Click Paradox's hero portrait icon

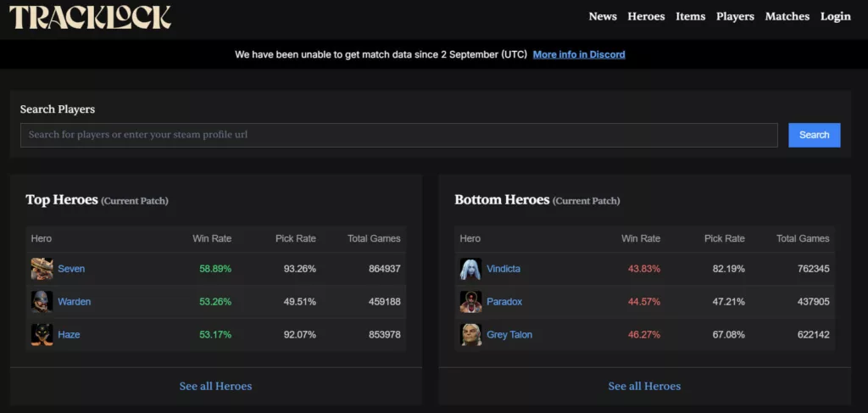470,302
